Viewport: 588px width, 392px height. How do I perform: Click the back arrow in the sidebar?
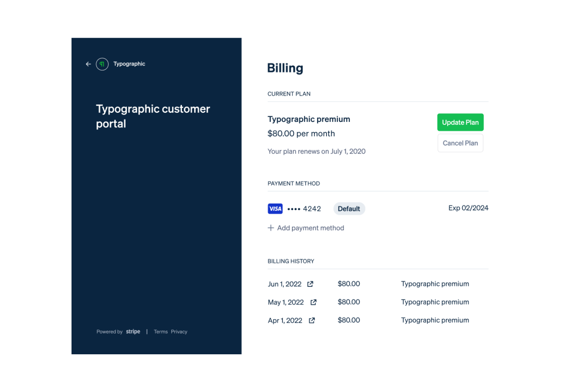[88, 64]
